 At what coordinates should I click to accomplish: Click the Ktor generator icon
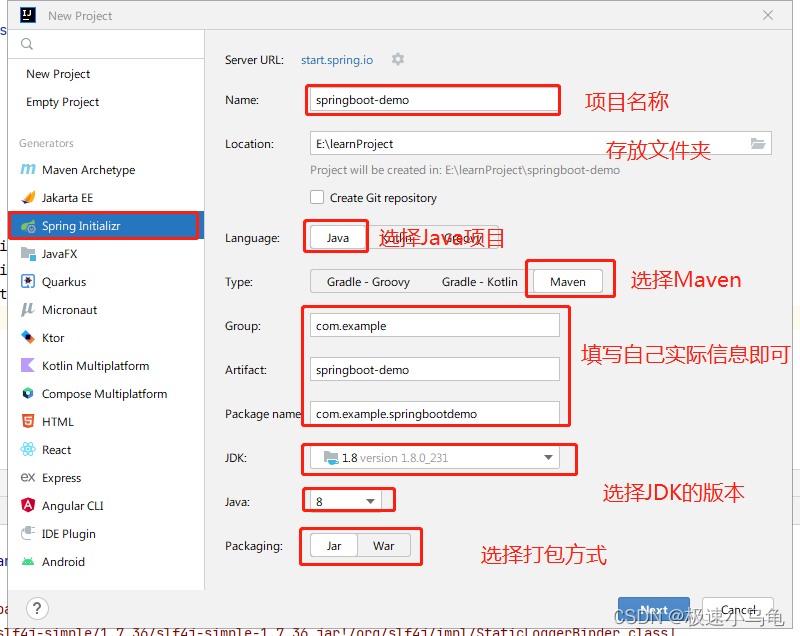28,337
